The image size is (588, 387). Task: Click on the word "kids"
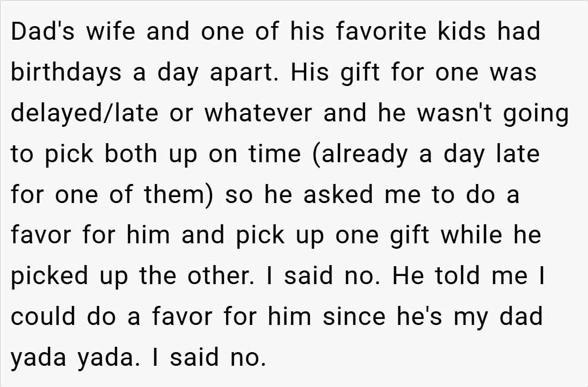point(462,32)
